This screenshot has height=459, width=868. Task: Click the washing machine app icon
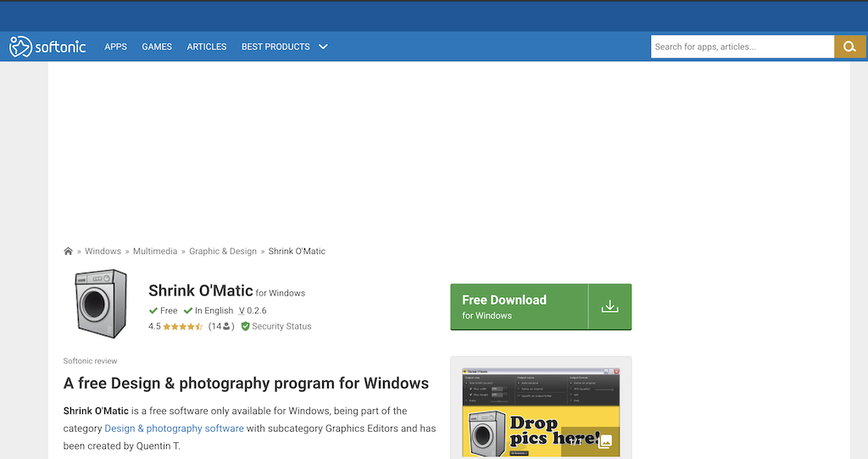[101, 304]
